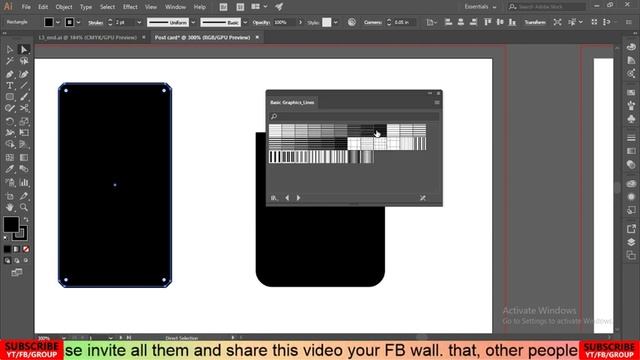
Task: Open the Window menu
Action: click(176, 7)
